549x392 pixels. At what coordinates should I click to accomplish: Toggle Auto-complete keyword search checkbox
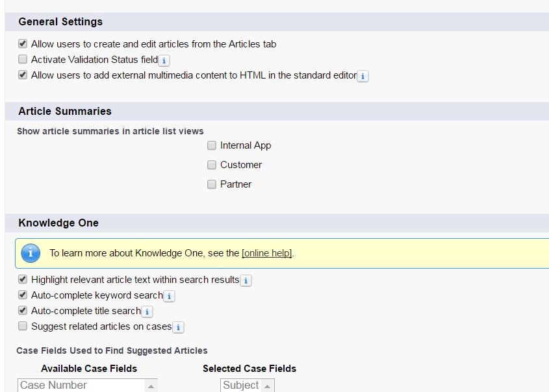pyautogui.click(x=23, y=295)
